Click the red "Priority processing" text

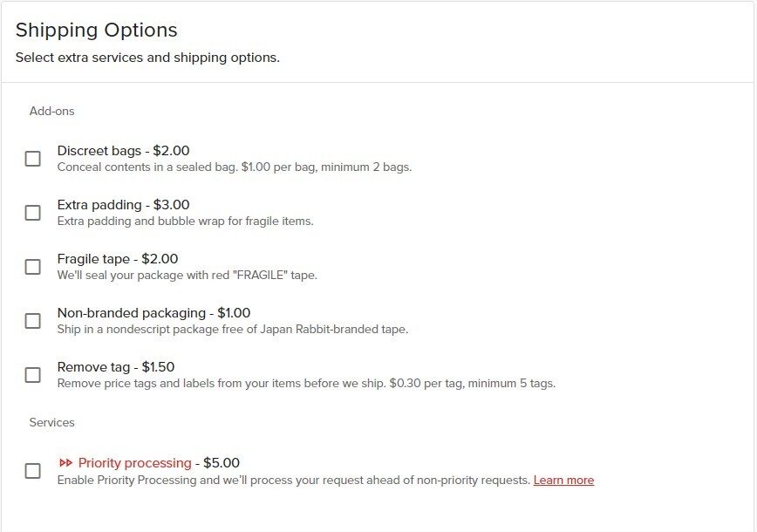tap(134, 463)
